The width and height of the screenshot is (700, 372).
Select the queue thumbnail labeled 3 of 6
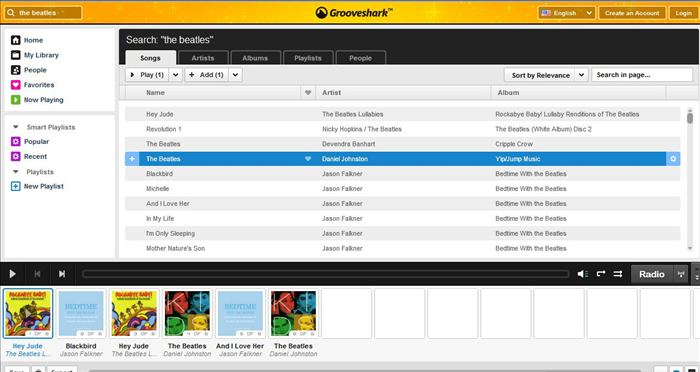point(134,313)
